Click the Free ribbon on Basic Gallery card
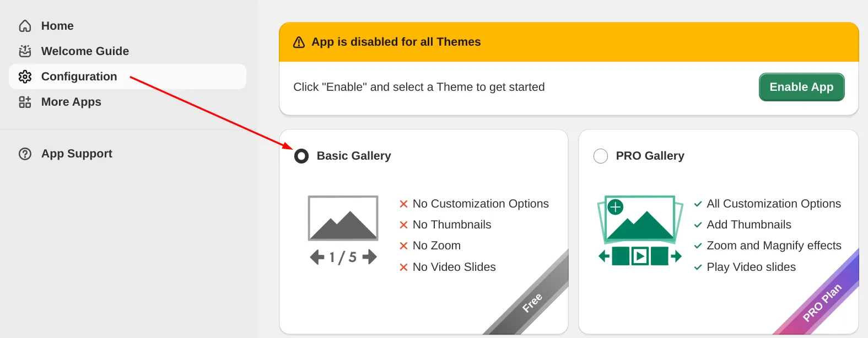Image resolution: width=868 pixels, height=338 pixels. (532, 303)
